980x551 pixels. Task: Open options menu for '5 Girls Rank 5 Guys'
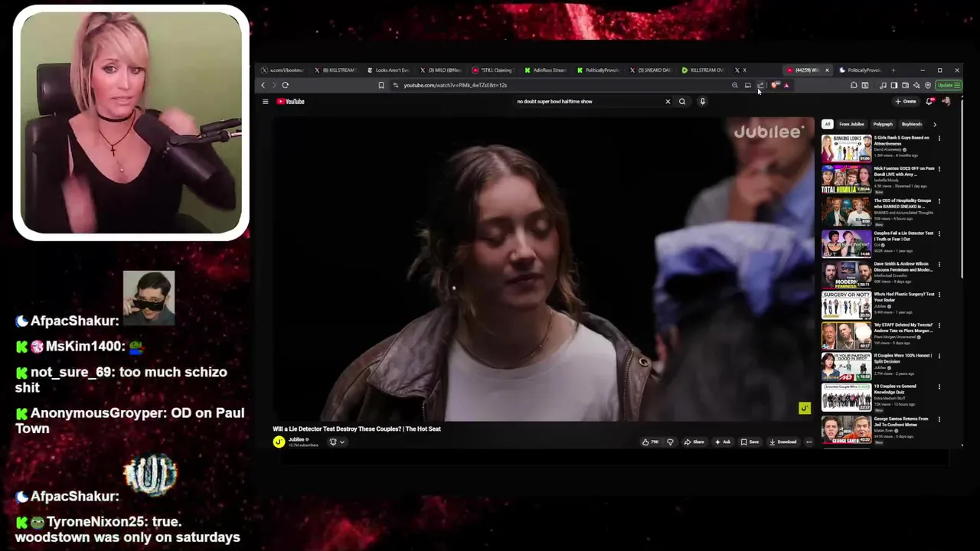click(x=939, y=139)
